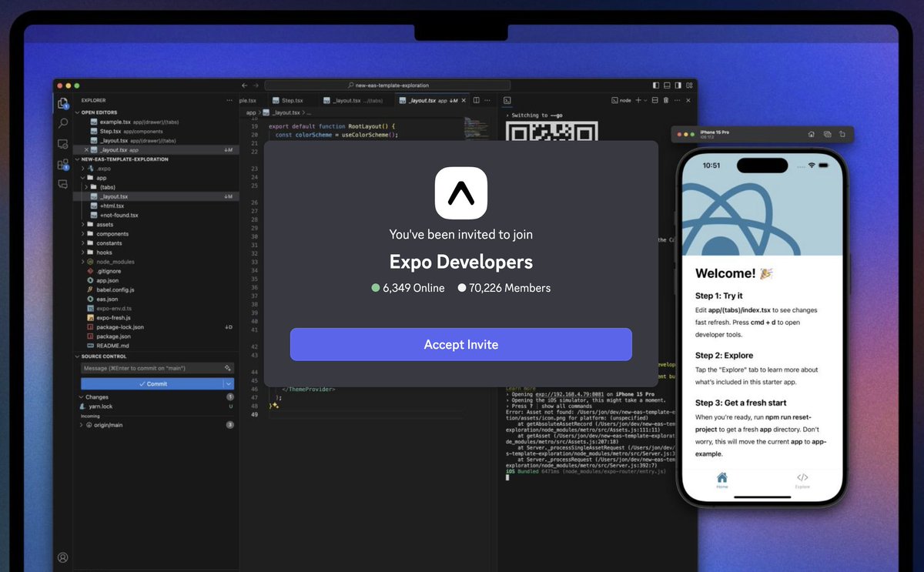This screenshot has width=924, height=572.
Task: Close the terminal panel
Action: point(688,100)
